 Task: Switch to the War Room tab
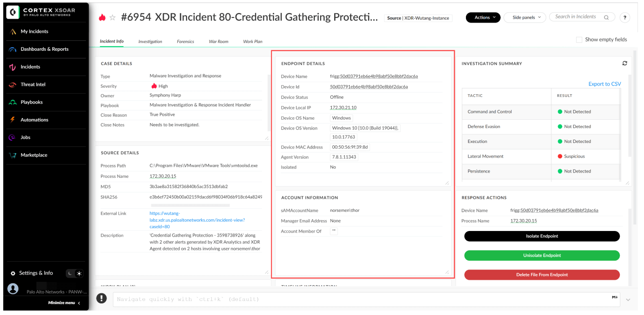[x=218, y=41]
